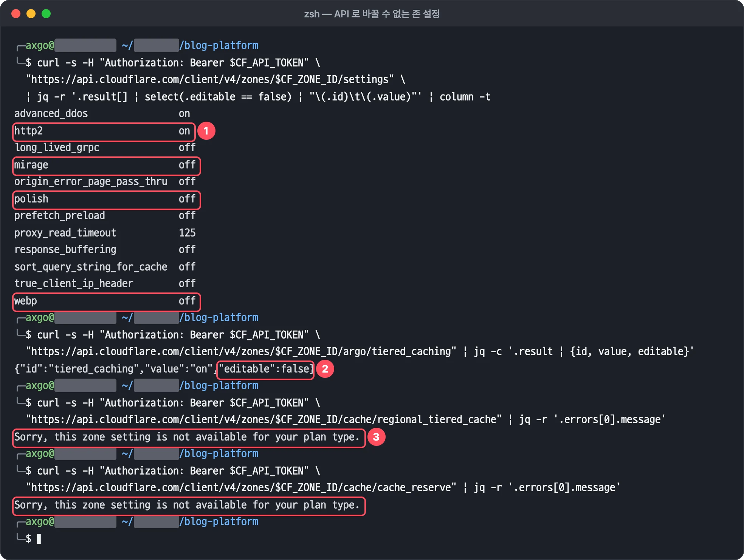The width and height of the screenshot is (744, 560).
Task: Click the "editable":false value in JSON output
Action: coord(266,370)
